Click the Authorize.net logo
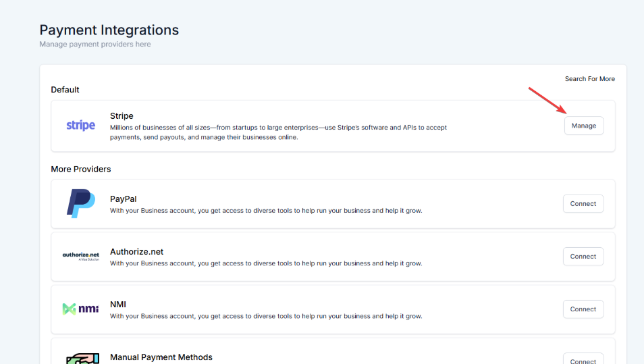Image resolution: width=644 pixels, height=364 pixels. 80,256
